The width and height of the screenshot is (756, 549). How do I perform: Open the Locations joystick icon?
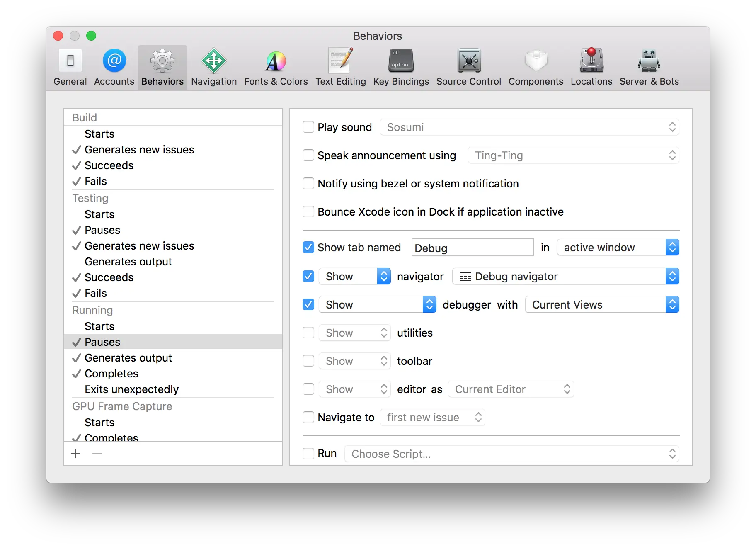pos(591,60)
